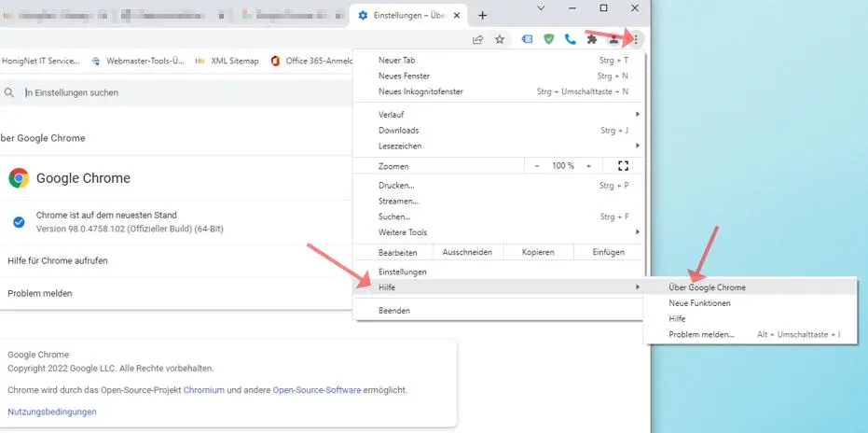
Task: Open Problem melden row on settings page
Action: 176,293
